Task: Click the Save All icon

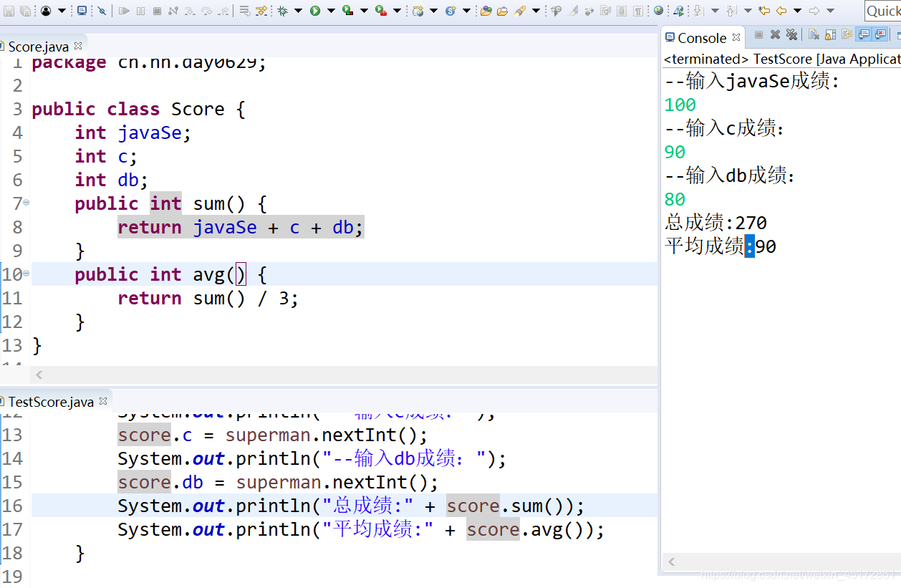Action: [x=25, y=11]
